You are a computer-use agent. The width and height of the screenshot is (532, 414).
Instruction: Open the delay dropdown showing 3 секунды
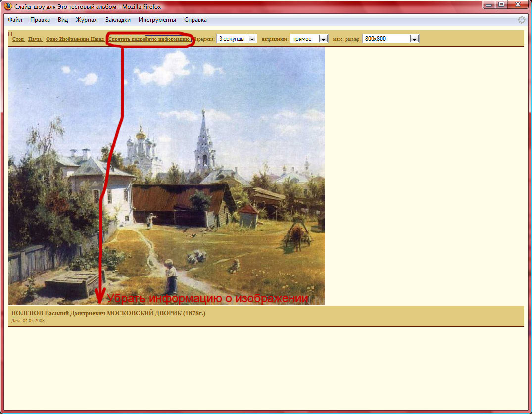coord(237,39)
